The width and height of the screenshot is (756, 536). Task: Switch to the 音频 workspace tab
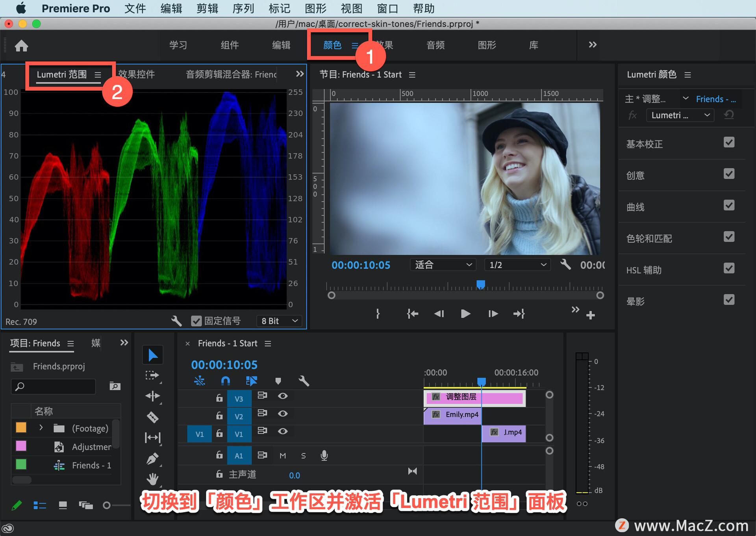tap(435, 45)
